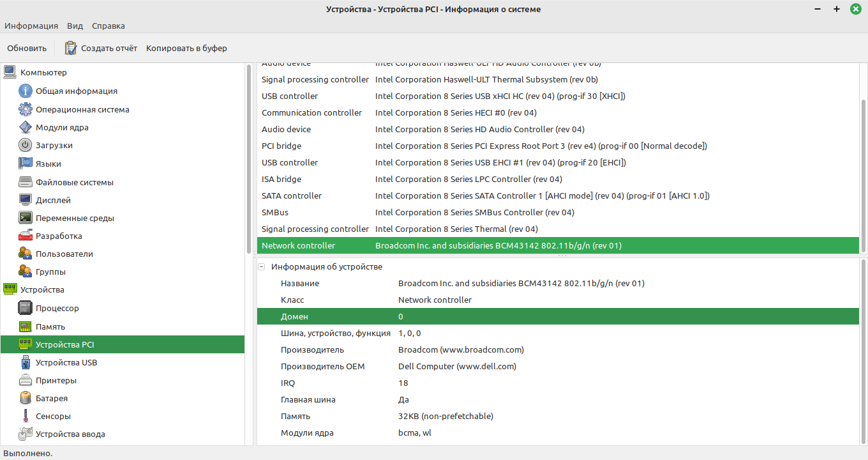Image resolution: width=868 pixels, height=460 pixels.
Task: Click the Группы people icon
Action: pos(26,272)
